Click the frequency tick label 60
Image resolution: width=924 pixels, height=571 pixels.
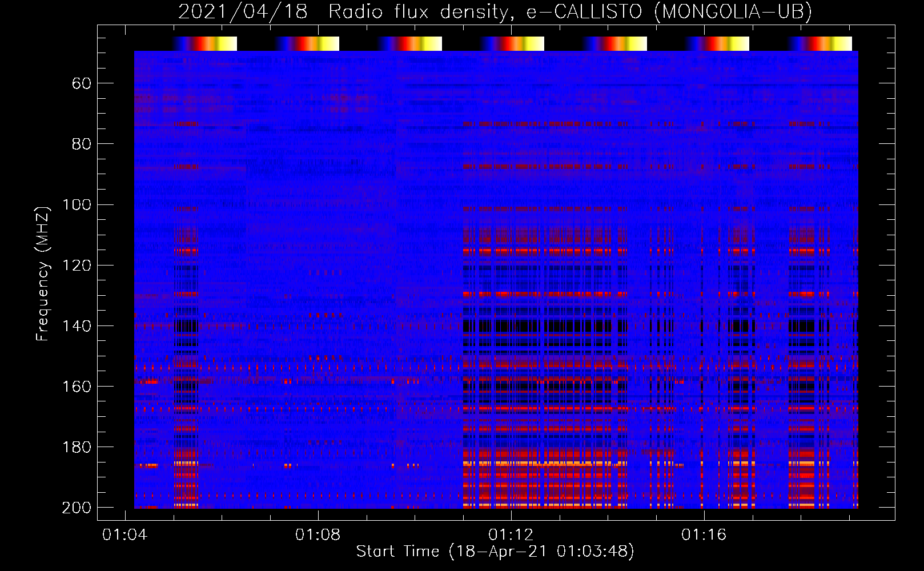82,84
